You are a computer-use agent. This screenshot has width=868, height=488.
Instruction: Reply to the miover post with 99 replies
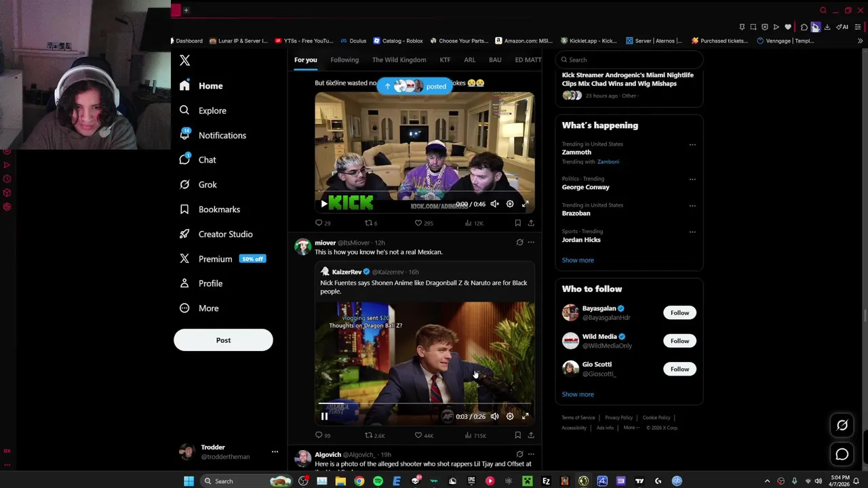323,435
